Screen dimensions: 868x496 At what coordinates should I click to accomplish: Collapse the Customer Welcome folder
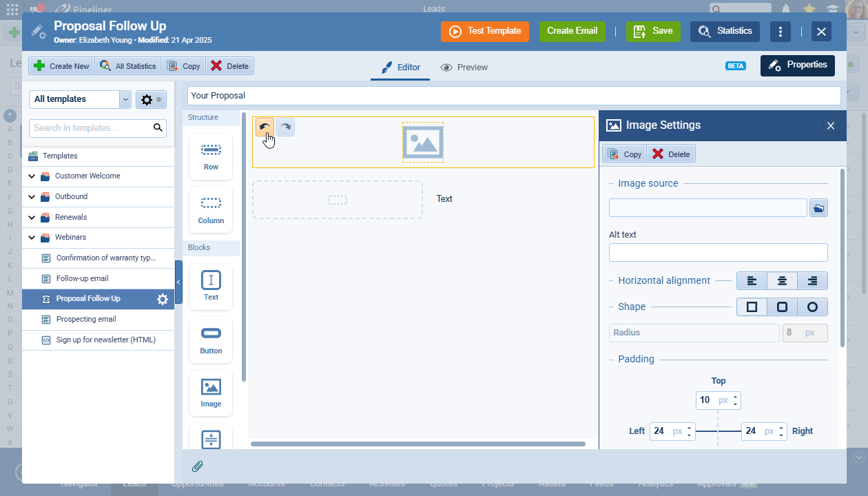coord(32,176)
